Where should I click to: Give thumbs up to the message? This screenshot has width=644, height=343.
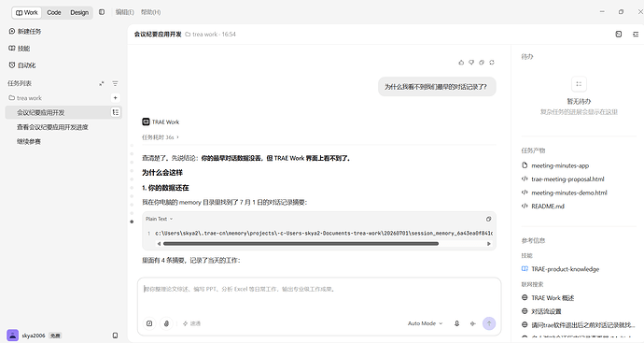pos(461,63)
